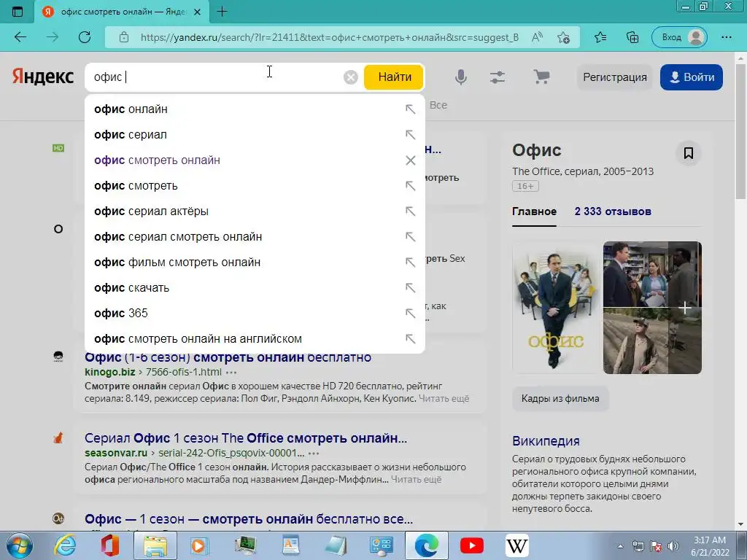Open Windows Start menu
The image size is (747, 560).
tap(19, 545)
